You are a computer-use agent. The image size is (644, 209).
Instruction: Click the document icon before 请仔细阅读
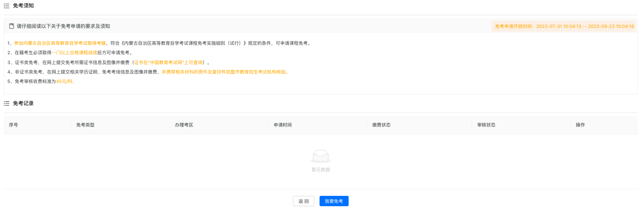(11, 26)
